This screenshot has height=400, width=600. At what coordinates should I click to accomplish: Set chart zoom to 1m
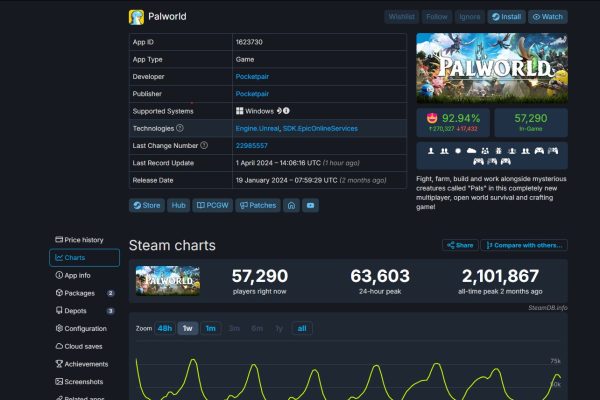(210, 328)
